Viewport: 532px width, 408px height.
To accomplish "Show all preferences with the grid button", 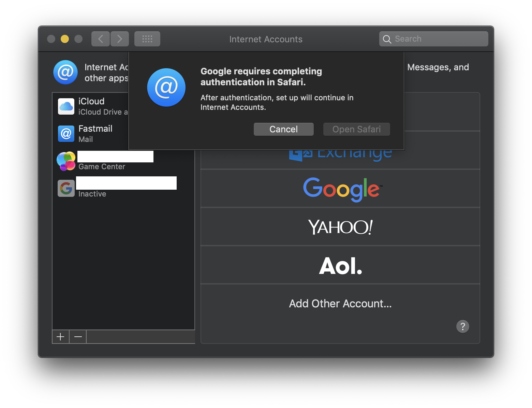I will pyautogui.click(x=147, y=39).
